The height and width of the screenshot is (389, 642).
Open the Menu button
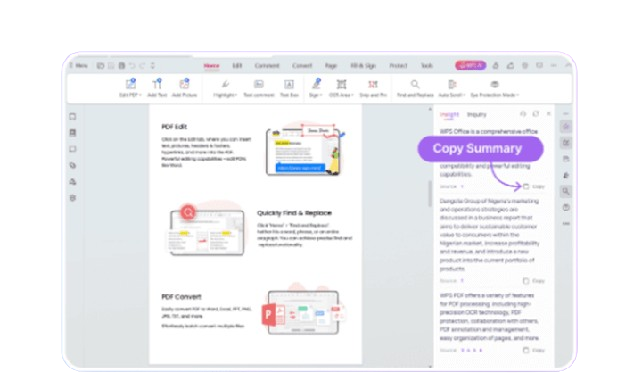point(79,66)
